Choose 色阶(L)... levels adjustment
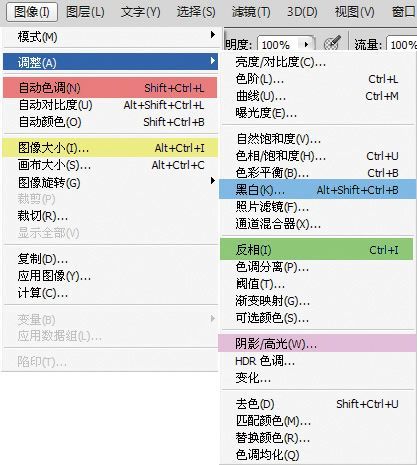 [x=318, y=79]
